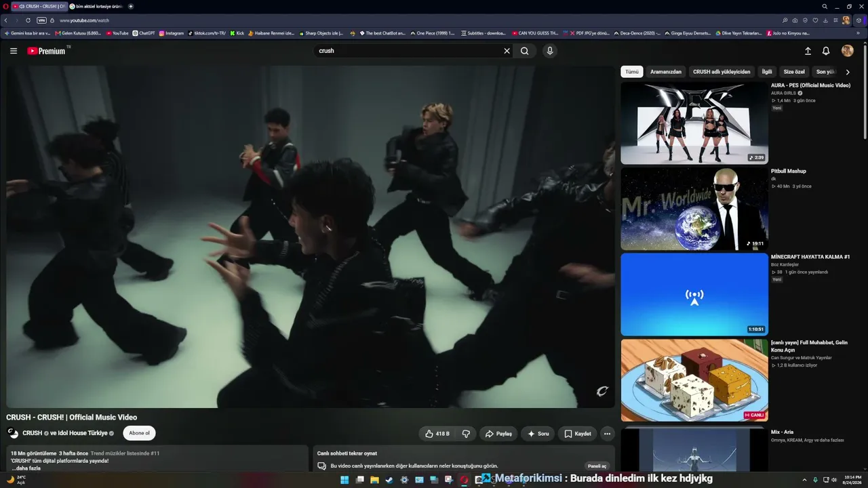Like the CRUSH video
The height and width of the screenshot is (488, 868).
(x=437, y=434)
